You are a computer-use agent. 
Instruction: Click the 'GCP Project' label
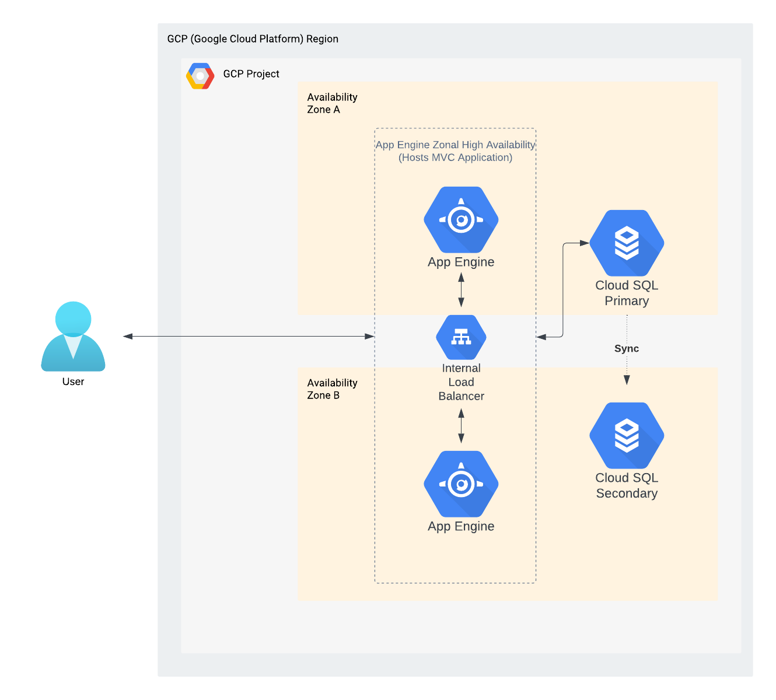(251, 74)
